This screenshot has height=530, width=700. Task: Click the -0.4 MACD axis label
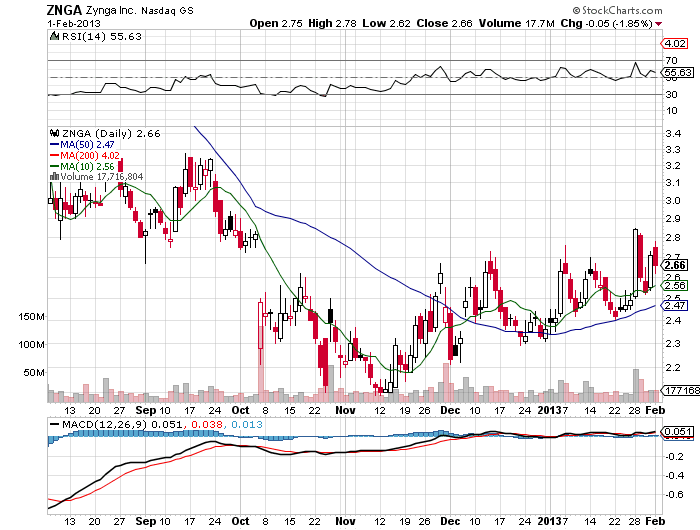[674, 476]
